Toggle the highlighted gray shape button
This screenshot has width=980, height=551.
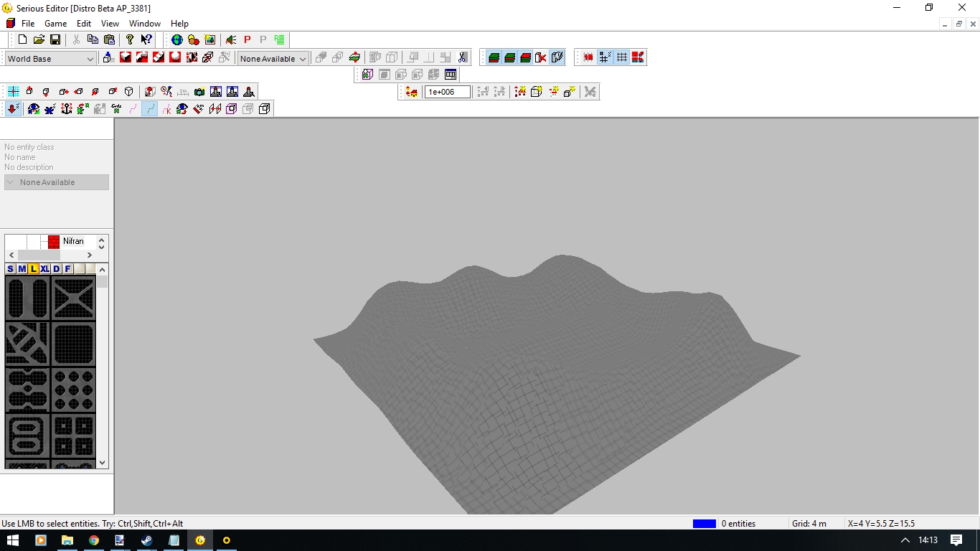coord(557,57)
